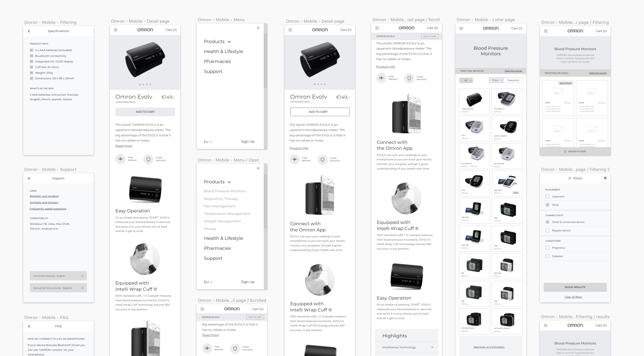
Task: Click back arrow in FAQ screen
Action: 29,326
